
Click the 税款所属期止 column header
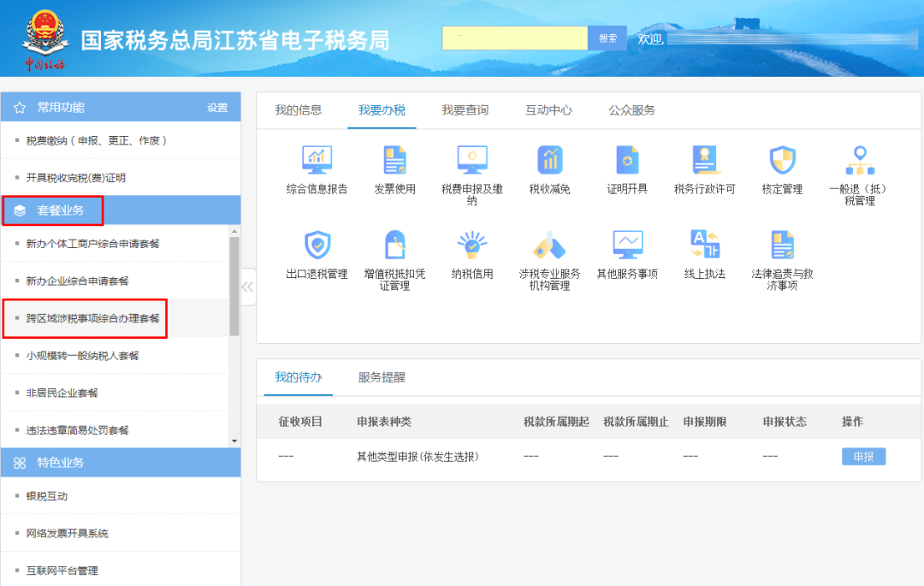click(x=636, y=422)
